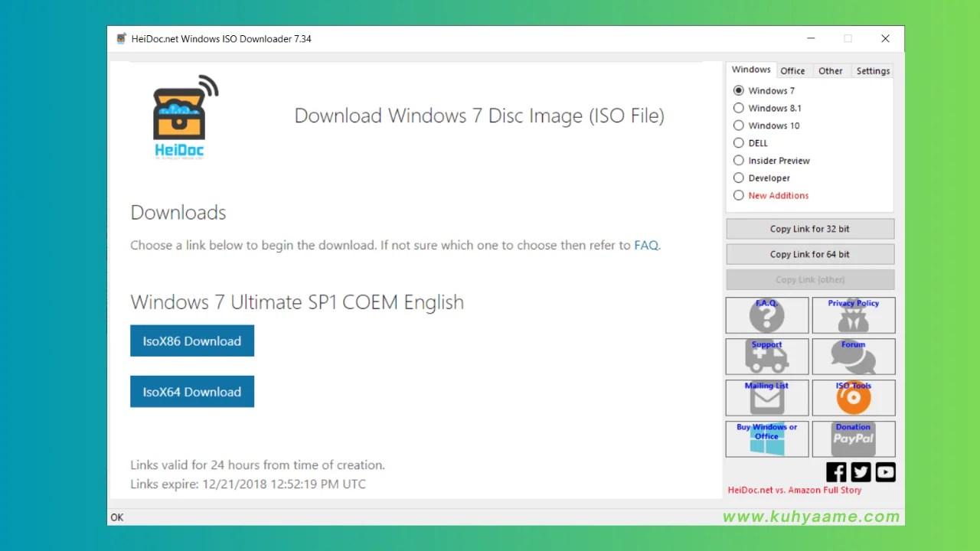Open the Forum speech bubbles icon
Screen dimensions: 980x551
854,357
